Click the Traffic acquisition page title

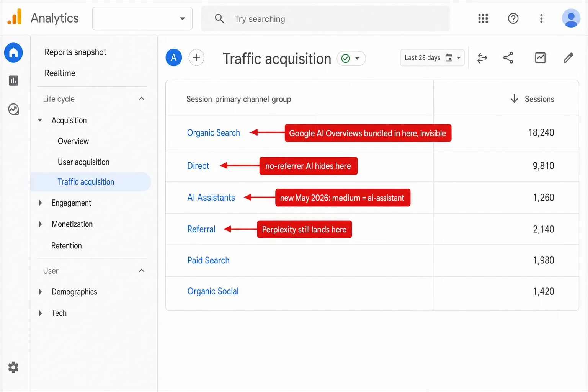tap(277, 59)
